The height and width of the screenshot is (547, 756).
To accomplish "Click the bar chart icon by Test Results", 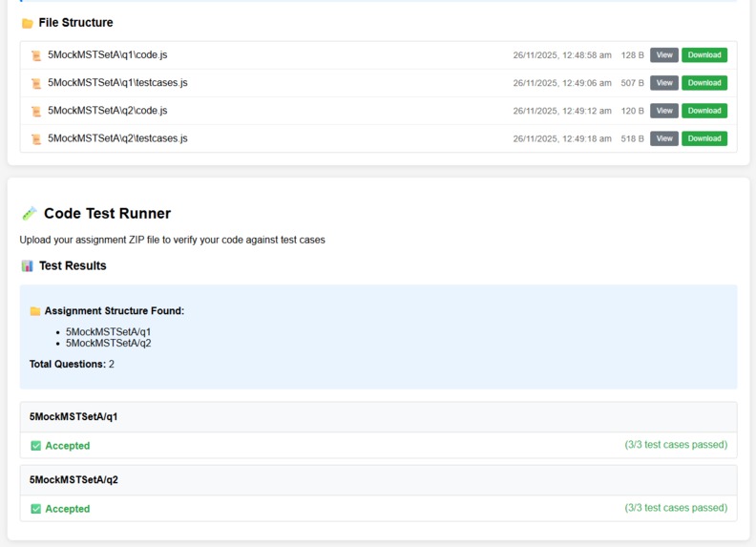I will coord(27,265).
